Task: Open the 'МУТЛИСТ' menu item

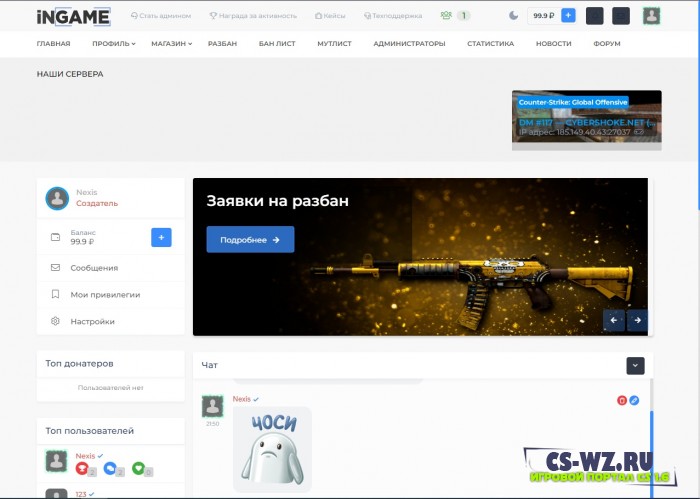Action: click(x=334, y=44)
